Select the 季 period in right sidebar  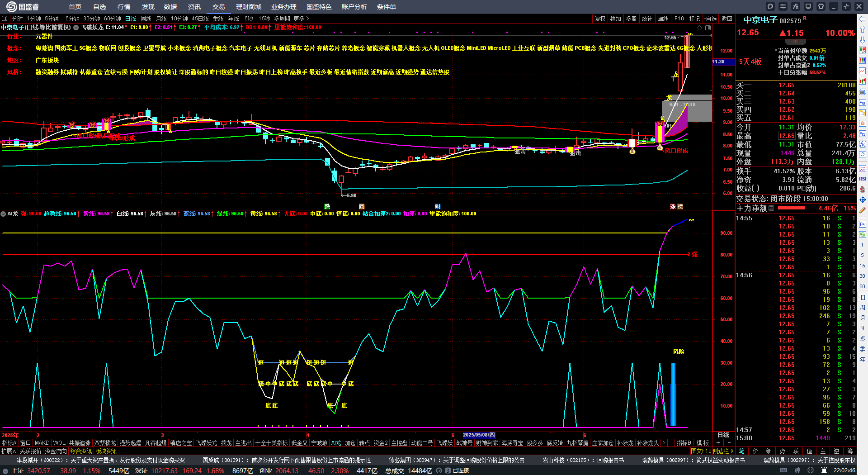[x=863, y=349]
